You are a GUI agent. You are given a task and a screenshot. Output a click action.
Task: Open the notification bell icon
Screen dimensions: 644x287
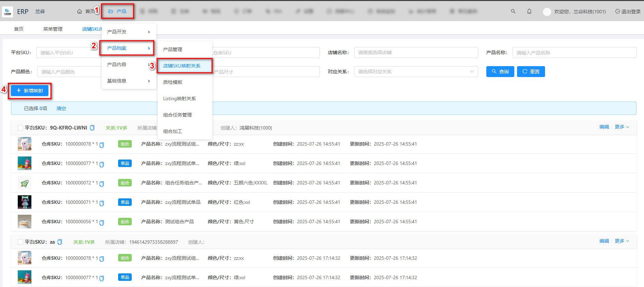pyautogui.click(x=529, y=11)
